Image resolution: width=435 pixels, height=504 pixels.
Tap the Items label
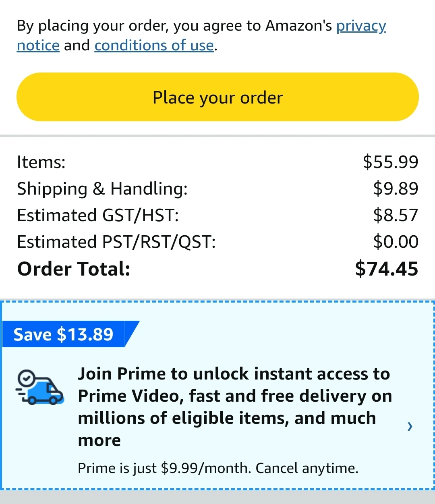click(x=41, y=162)
